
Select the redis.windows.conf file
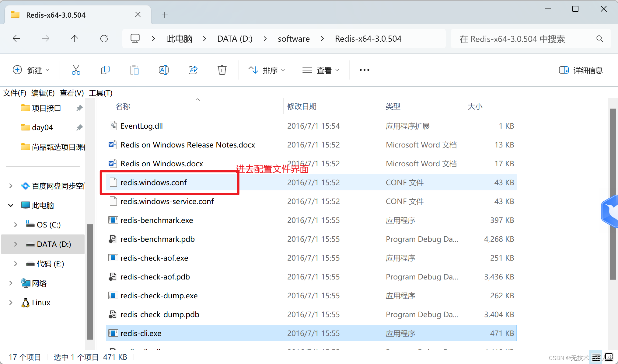pos(153,182)
